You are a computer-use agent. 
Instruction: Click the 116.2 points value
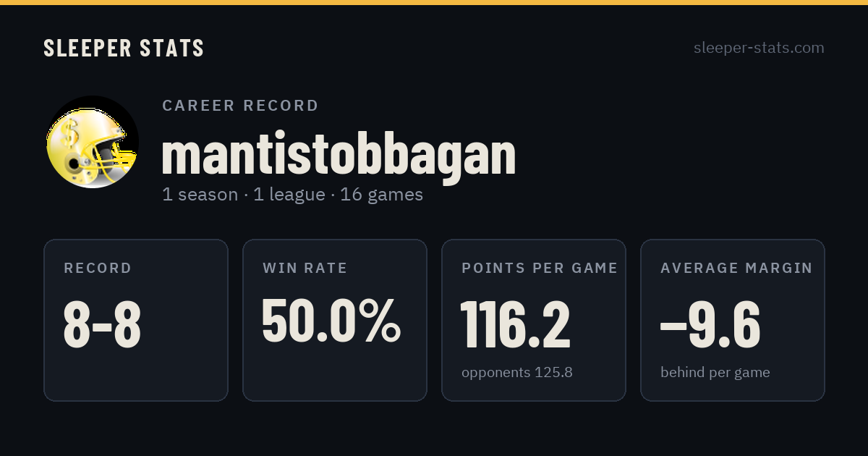point(516,324)
